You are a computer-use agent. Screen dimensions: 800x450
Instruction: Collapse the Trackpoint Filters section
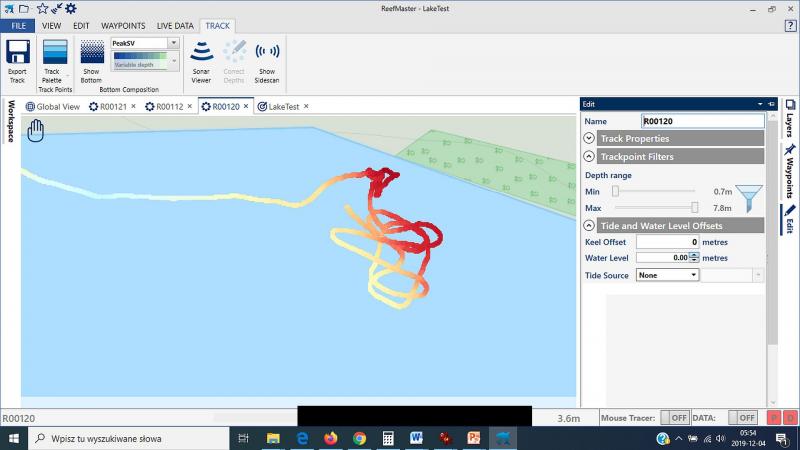[x=589, y=157]
